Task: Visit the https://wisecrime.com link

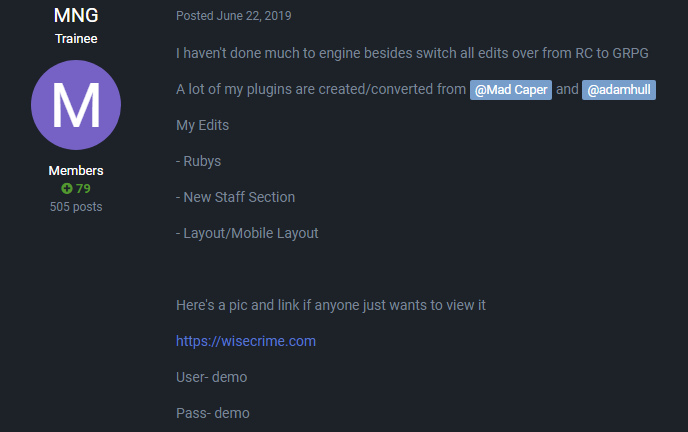Action: coord(246,341)
